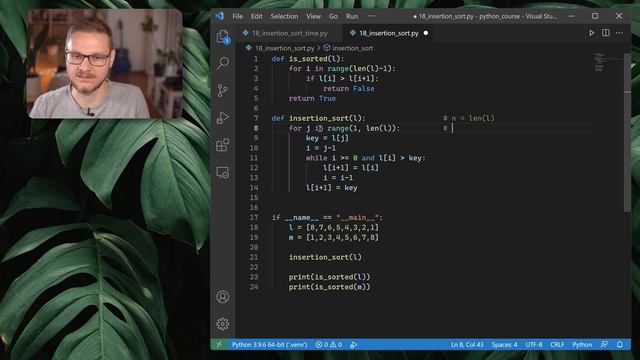Click Ln 8, Col 43 to go to line
The width and height of the screenshot is (640, 360).
click(467, 344)
